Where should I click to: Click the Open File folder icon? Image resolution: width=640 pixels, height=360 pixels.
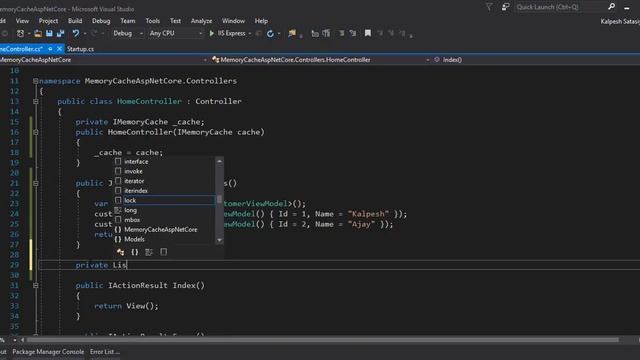(x=38, y=33)
